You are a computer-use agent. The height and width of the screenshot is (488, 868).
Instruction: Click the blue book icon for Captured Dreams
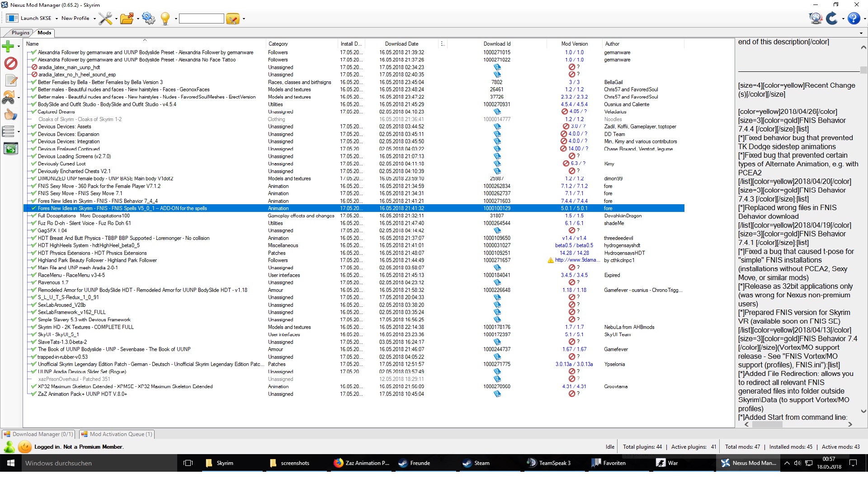(x=497, y=112)
